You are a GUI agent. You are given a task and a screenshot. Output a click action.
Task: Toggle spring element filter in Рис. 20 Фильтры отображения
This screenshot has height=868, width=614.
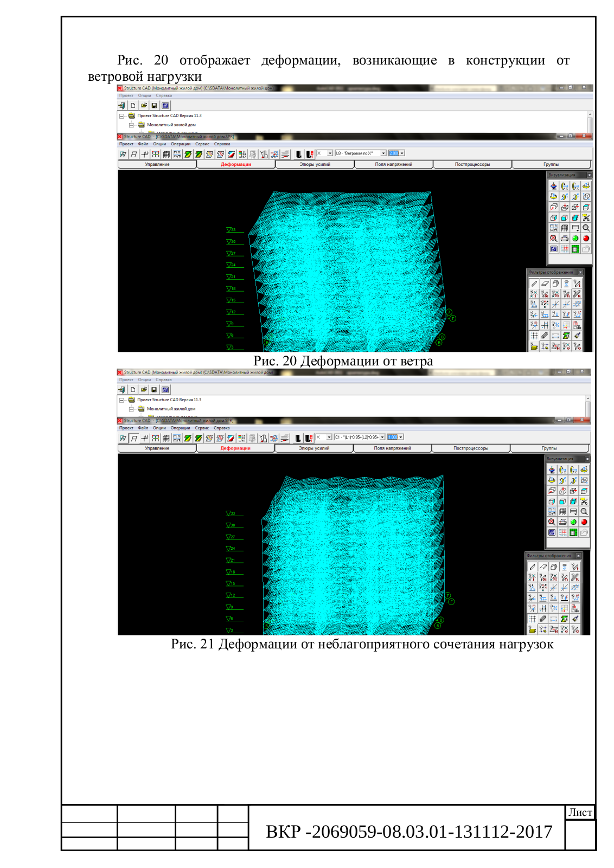tap(566, 284)
